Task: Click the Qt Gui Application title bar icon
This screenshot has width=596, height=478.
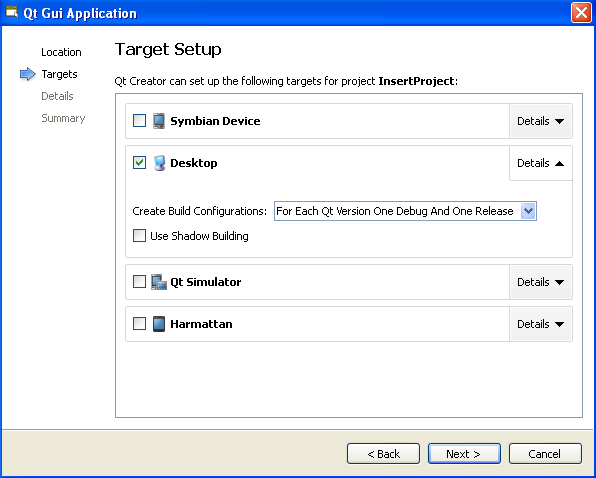Action: (12, 13)
